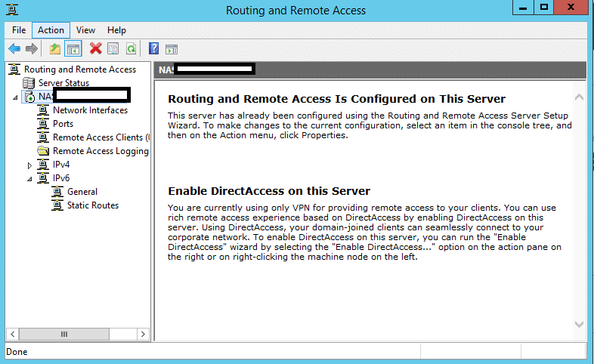Open the View menu
Viewport: 594px width, 364px height.
pyautogui.click(x=85, y=30)
